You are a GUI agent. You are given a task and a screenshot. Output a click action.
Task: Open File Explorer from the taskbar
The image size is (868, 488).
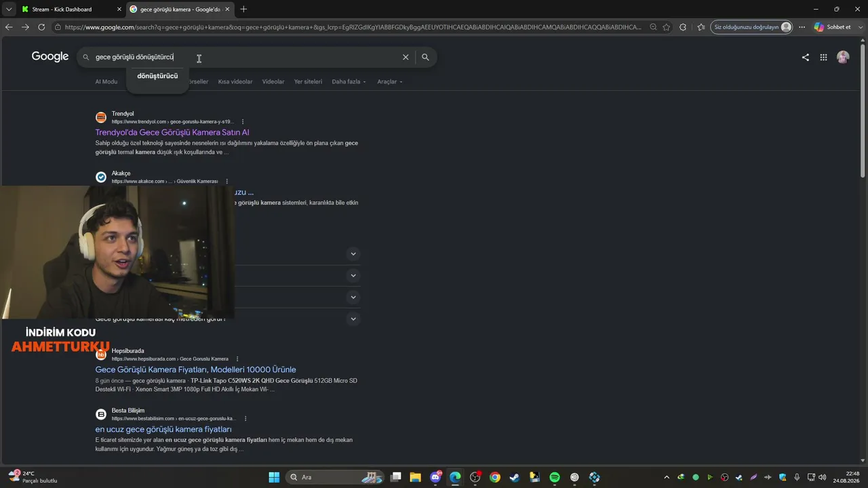pos(416,477)
